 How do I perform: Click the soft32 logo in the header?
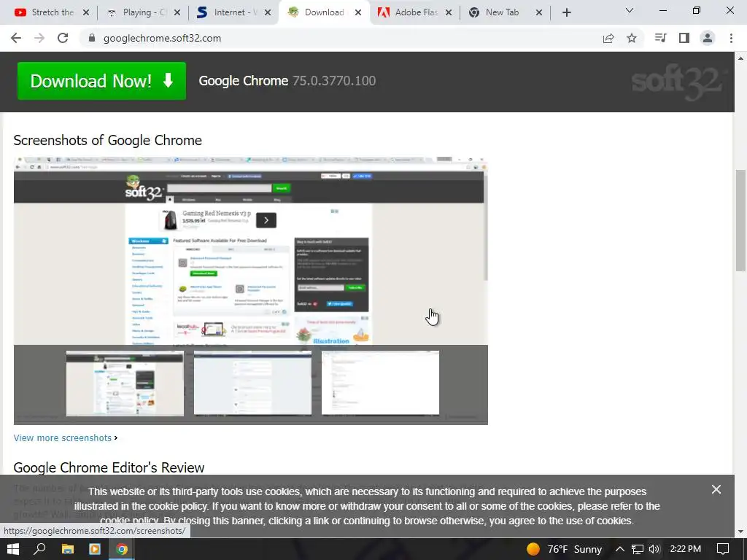(x=679, y=82)
